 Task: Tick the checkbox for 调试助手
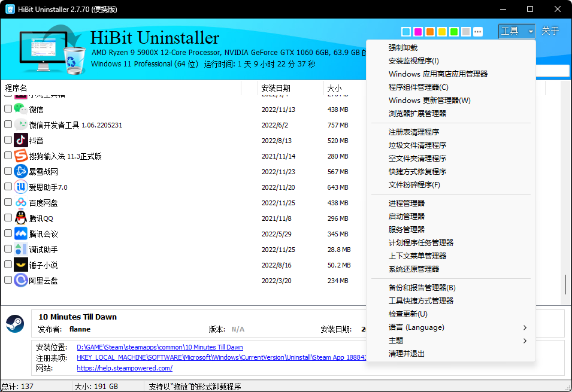click(8, 249)
